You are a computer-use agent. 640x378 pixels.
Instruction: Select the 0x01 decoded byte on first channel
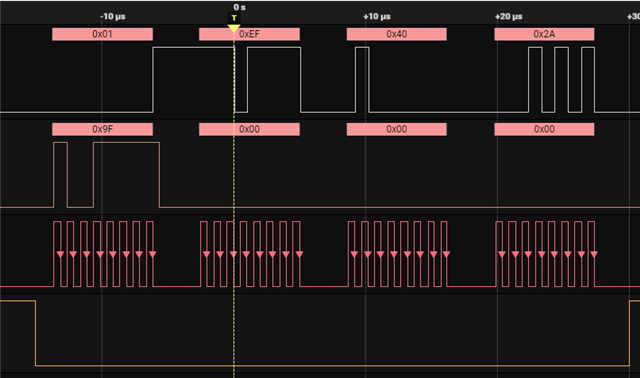(x=102, y=34)
